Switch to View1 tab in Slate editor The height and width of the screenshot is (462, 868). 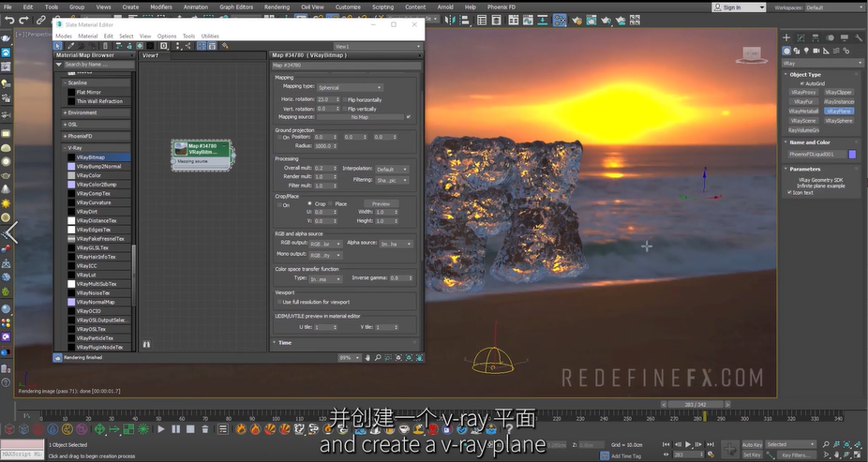(x=151, y=55)
